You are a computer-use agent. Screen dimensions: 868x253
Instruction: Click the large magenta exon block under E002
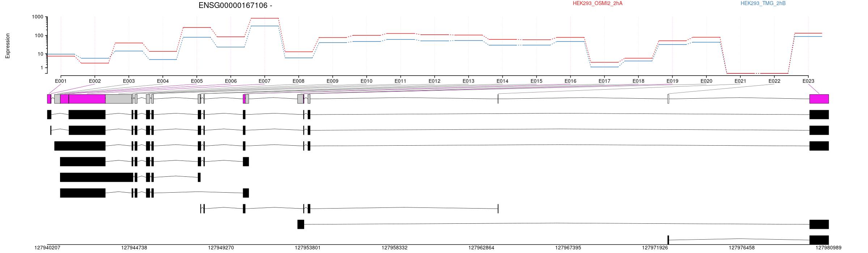point(87,99)
